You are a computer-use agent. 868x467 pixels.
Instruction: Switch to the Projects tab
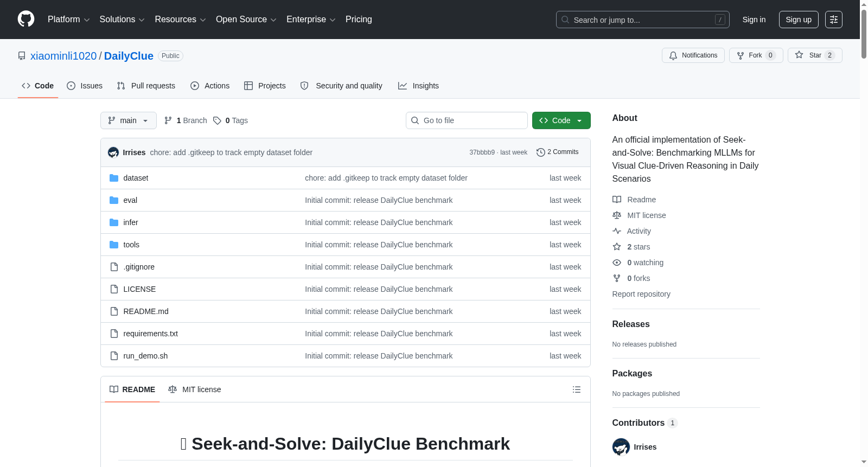pyautogui.click(x=265, y=86)
